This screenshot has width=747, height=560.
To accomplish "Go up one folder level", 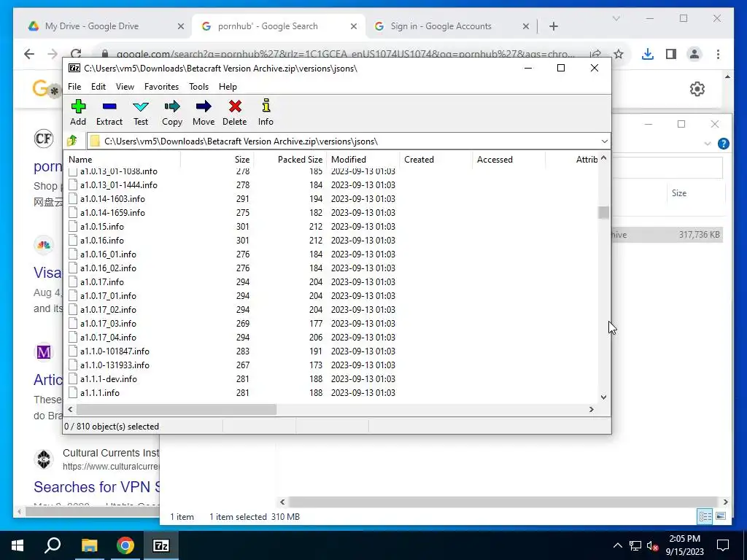I will [72, 141].
